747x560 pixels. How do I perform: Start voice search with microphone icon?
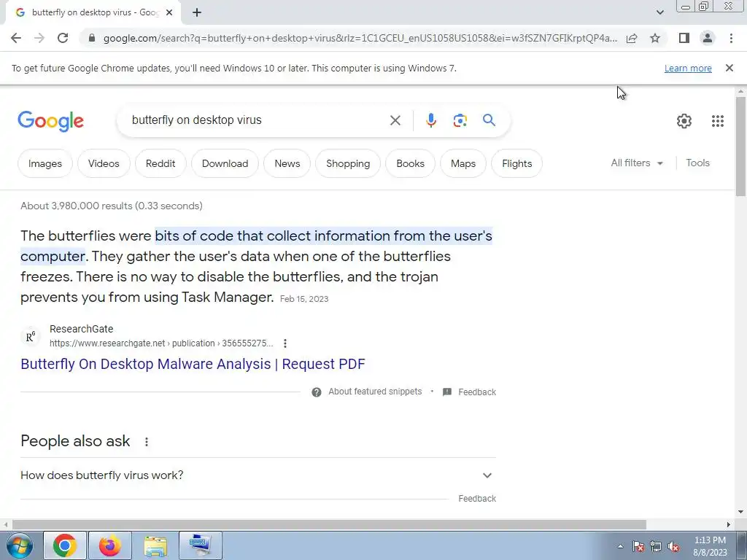pyautogui.click(x=430, y=120)
